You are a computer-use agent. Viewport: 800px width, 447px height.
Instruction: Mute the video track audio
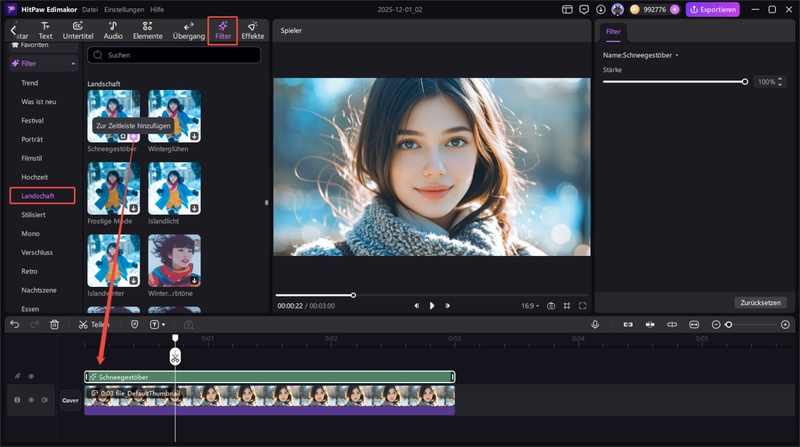tap(45, 400)
